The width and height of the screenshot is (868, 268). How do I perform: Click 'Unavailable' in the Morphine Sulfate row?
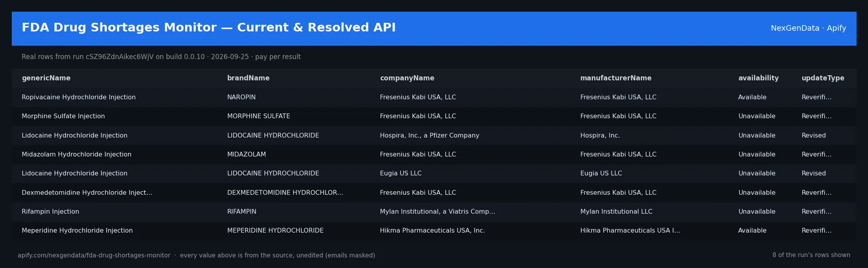[757, 116]
